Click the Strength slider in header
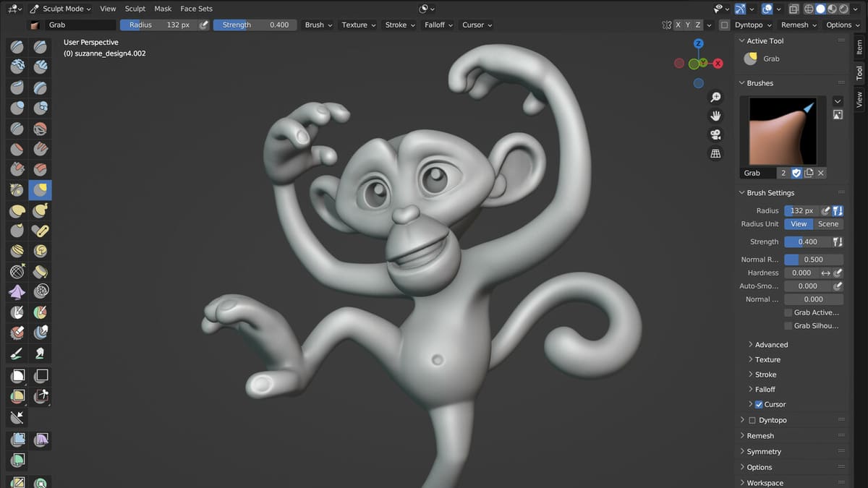This screenshot has height=488, width=868. (254, 25)
